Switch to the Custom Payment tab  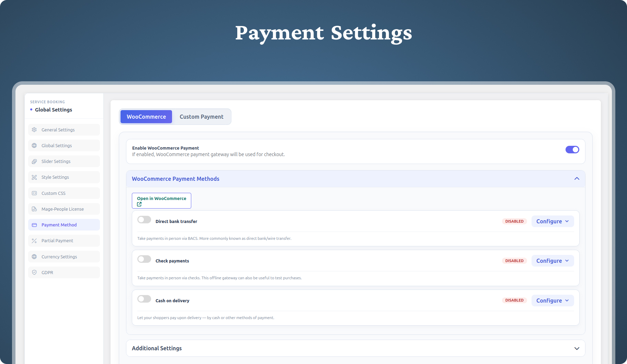[x=202, y=117]
